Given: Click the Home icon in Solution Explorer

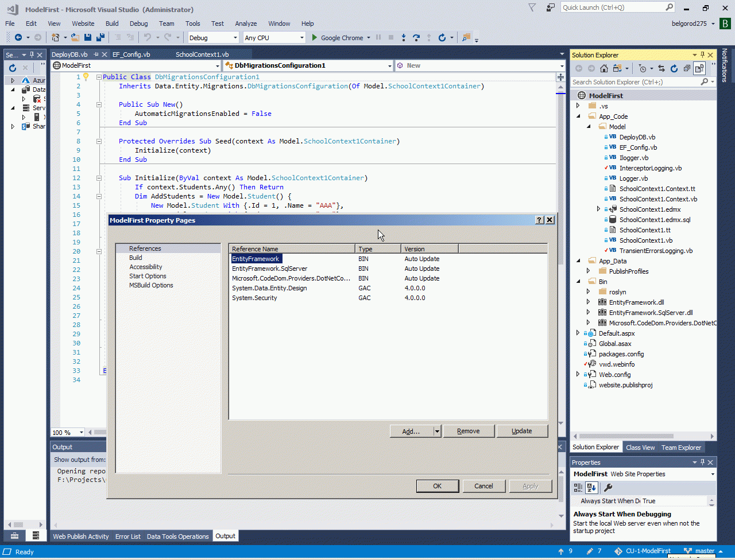Looking at the screenshot, I should pos(605,68).
